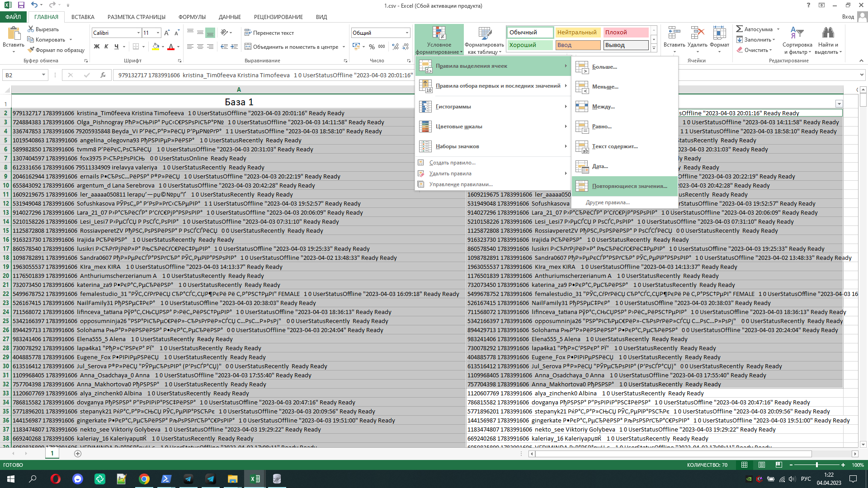Expand the number format Общий dropdown

click(x=407, y=33)
